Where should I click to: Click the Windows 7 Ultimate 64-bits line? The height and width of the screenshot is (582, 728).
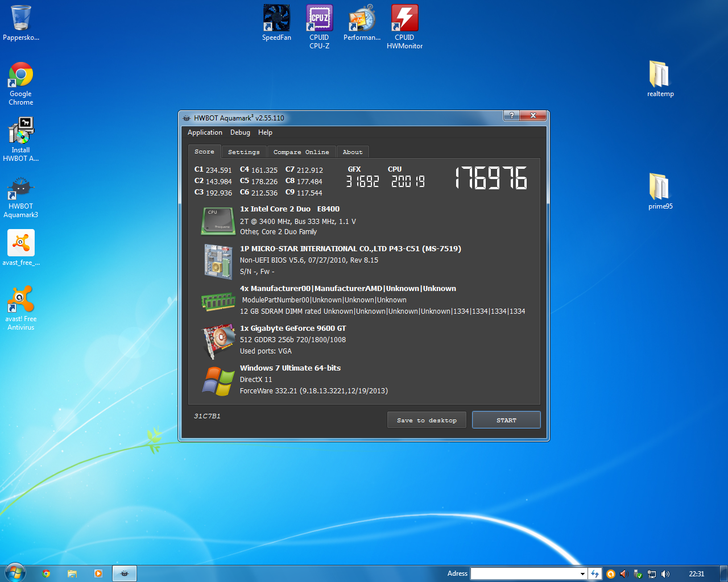[290, 368]
